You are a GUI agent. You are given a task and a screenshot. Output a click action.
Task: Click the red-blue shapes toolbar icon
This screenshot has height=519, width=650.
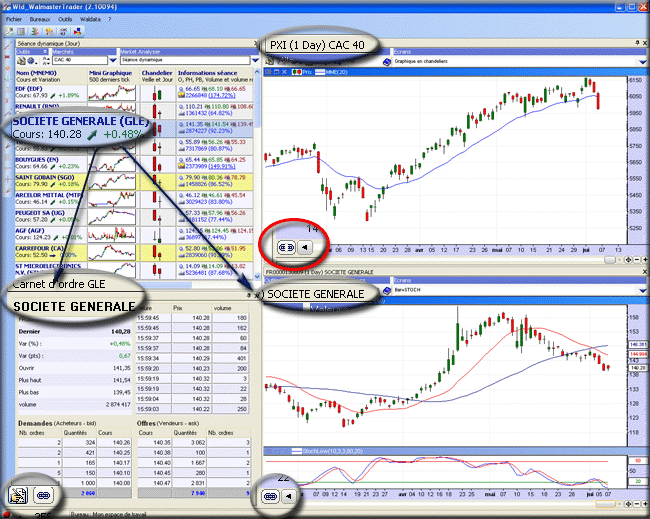77,31
